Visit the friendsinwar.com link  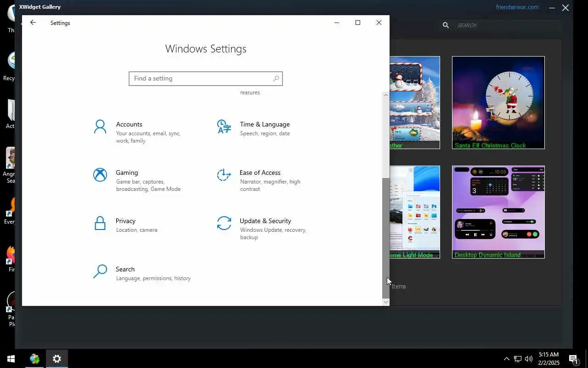517,7
